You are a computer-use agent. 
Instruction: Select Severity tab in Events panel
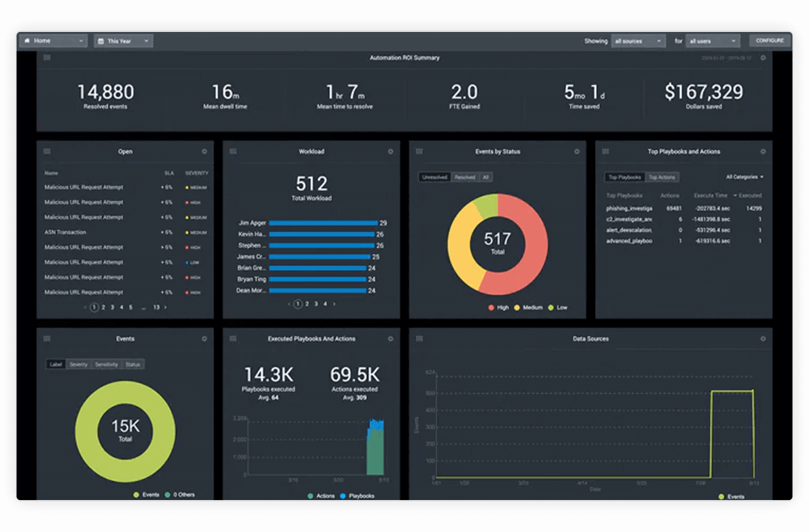coord(79,364)
